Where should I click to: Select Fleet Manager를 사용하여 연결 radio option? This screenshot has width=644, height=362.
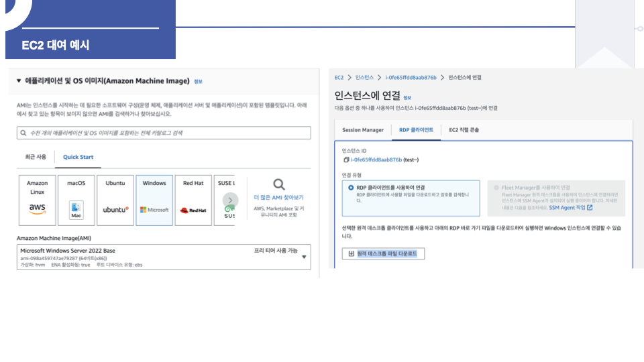(496, 188)
